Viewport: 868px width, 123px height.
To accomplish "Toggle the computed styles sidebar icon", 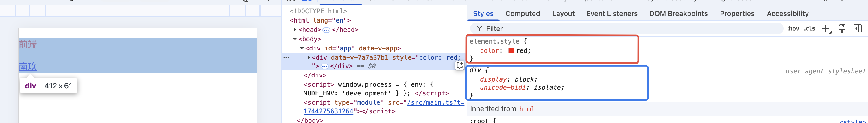I will point(857,29).
